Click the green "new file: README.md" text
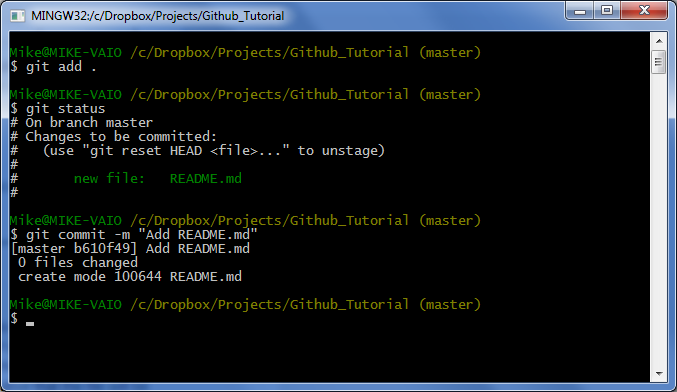 [x=158, y=178]
